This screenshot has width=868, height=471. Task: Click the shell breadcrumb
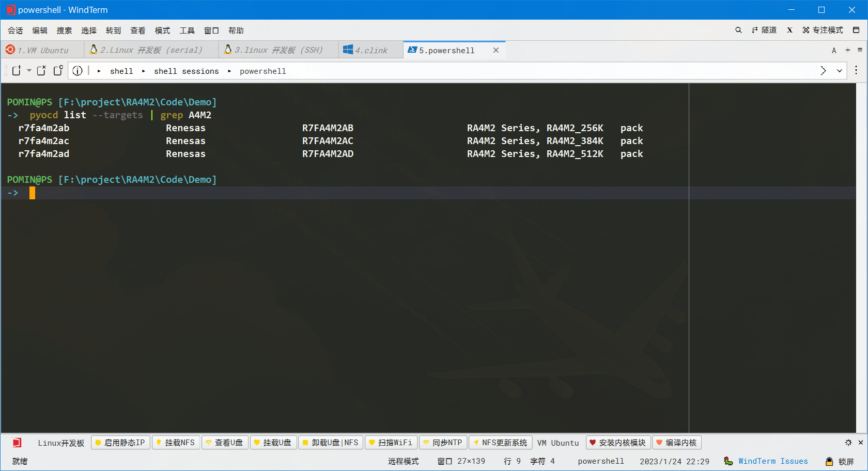[121, 71]
